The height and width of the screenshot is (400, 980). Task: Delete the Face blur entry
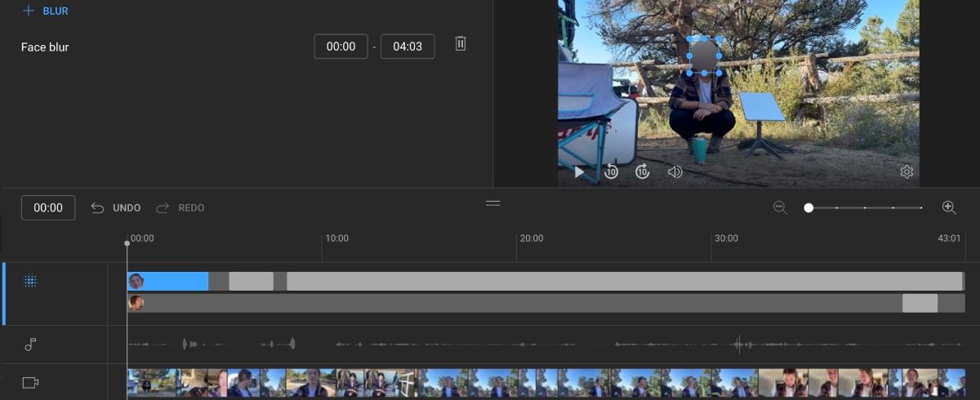[x=461, y=44]
